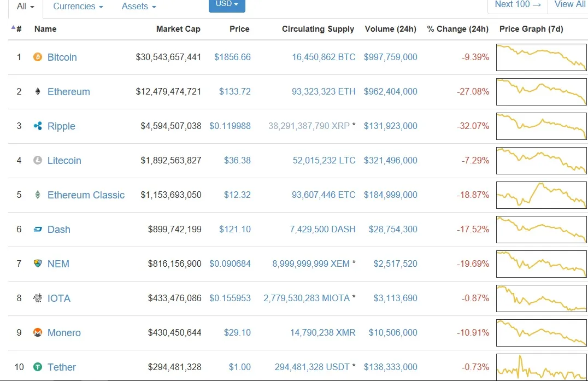The image size is (588, 381).
Task: Open Tether 7d price graph
Action: 541,367
